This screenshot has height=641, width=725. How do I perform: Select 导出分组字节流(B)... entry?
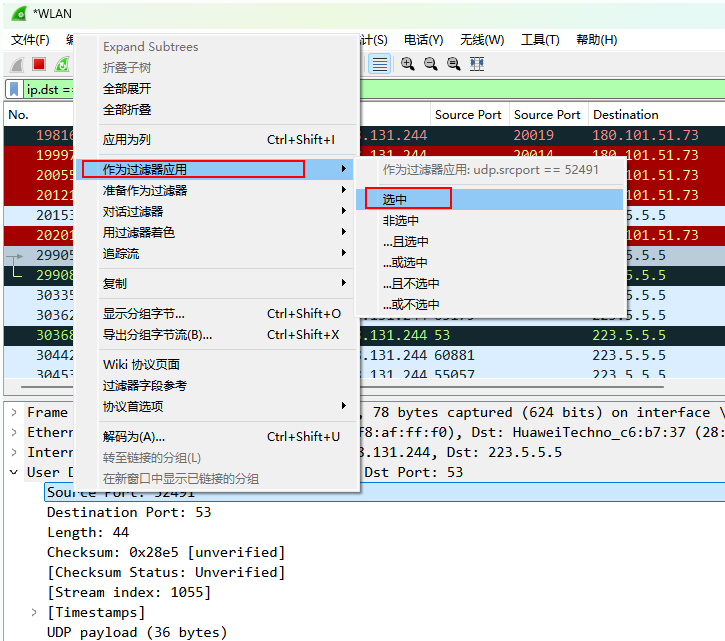(x=217, y=334)
